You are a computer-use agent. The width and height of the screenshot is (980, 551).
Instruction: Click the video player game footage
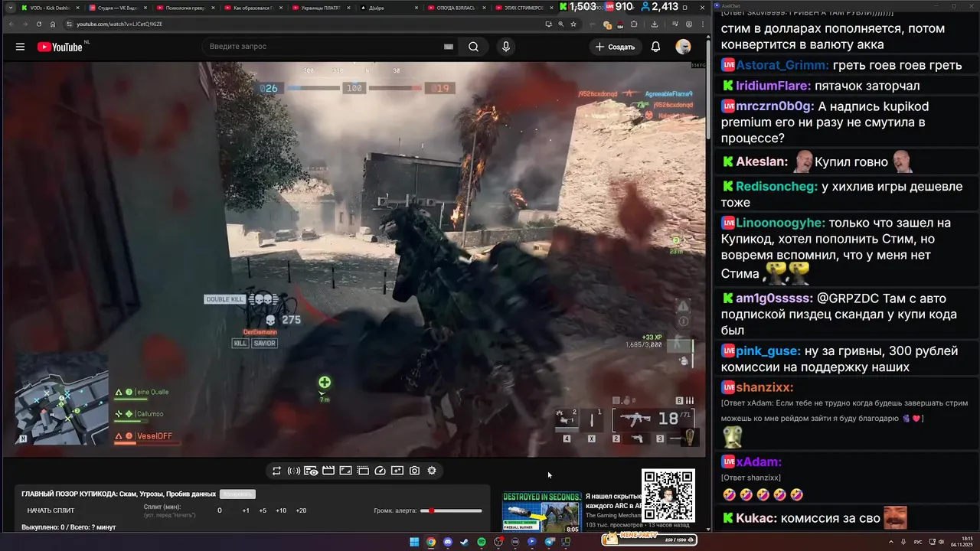[x=354, y=259]
